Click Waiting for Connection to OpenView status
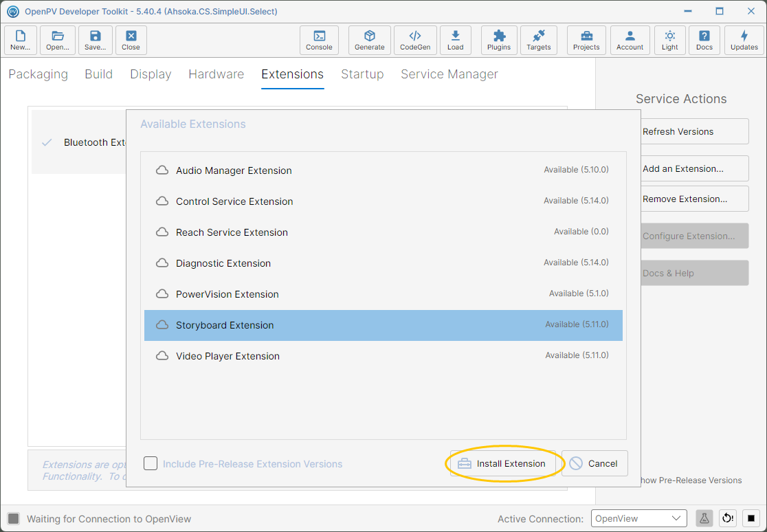767x532 pixels. coord(109,519)
